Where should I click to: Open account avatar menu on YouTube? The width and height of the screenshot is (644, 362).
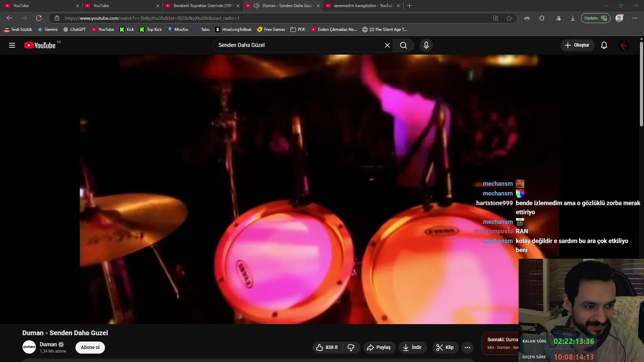[x=624, y=45]
